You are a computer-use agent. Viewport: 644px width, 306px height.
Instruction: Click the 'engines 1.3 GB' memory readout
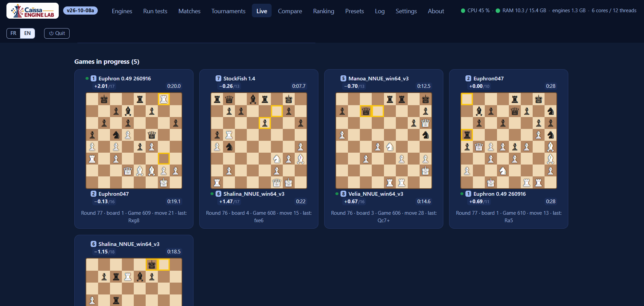569,11
